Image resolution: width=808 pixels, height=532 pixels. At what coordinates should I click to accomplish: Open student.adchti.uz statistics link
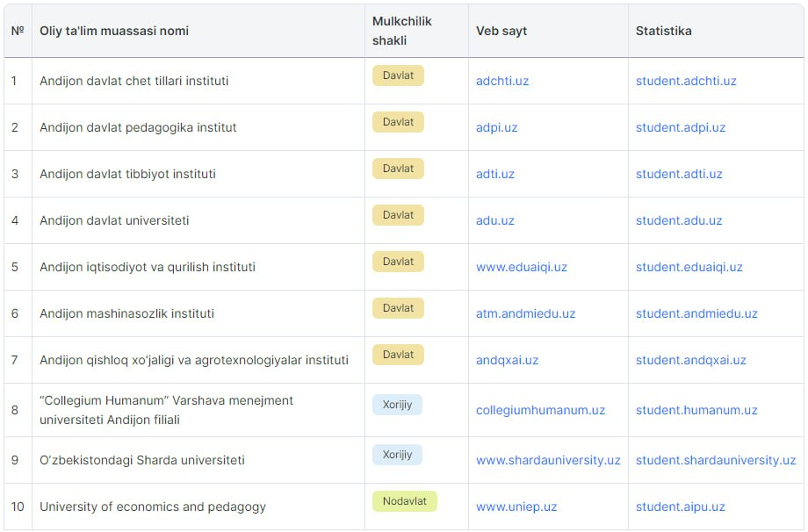pyautogui.click(x=685, y=81)
